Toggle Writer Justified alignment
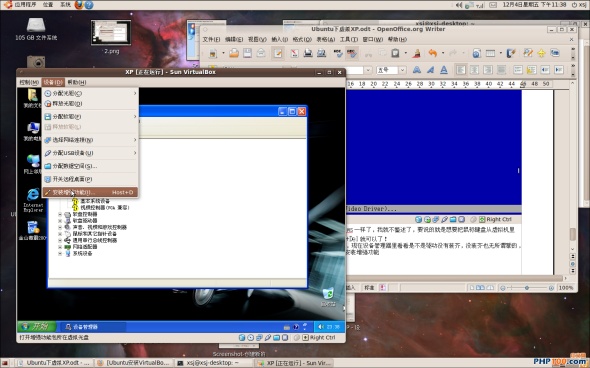 (x=501, y=70)
